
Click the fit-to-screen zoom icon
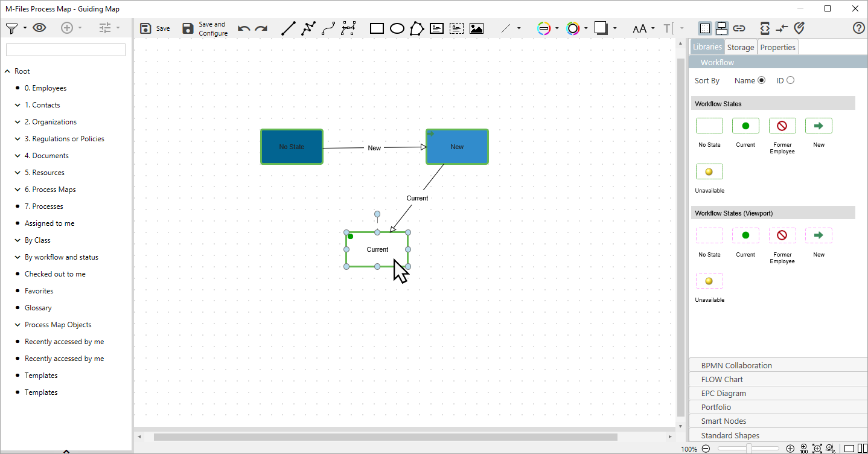817,449
